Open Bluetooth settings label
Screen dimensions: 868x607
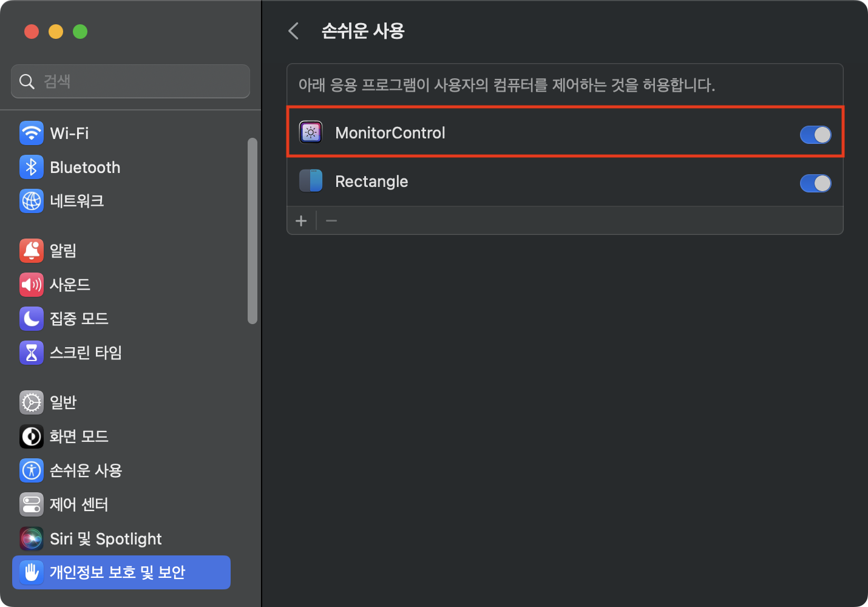pyautogui.click(x=85, y=167)
